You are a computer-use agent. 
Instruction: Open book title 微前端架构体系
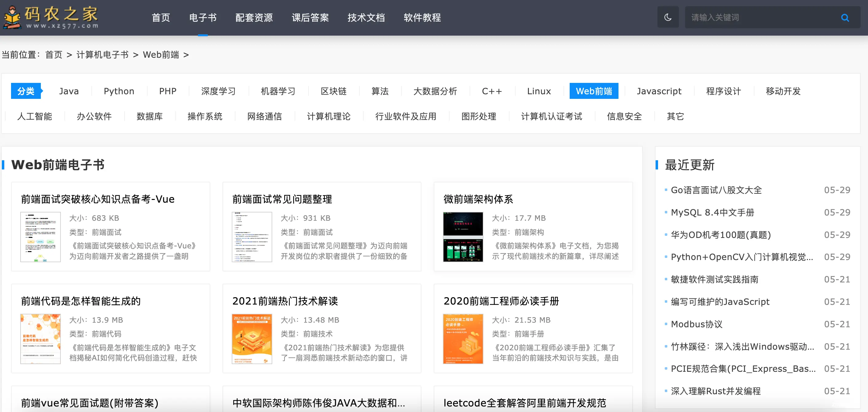(478, 199)
